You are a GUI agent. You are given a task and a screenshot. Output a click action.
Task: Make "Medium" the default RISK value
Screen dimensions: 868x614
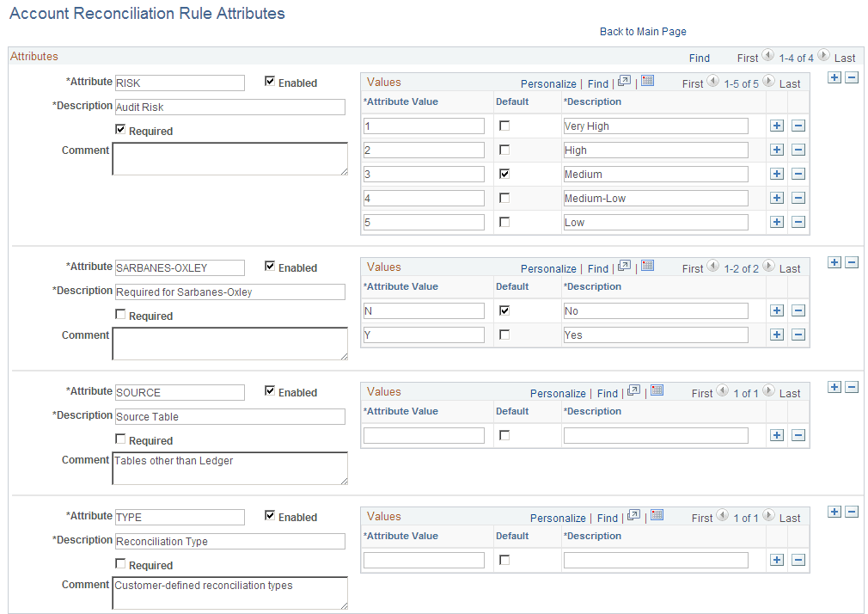[504, 174]
